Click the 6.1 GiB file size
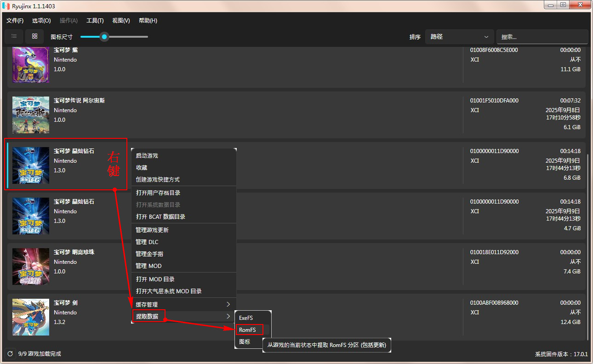The height and width of the screenshot is (364, 593). pyautogui.click(x=572, y=127)
